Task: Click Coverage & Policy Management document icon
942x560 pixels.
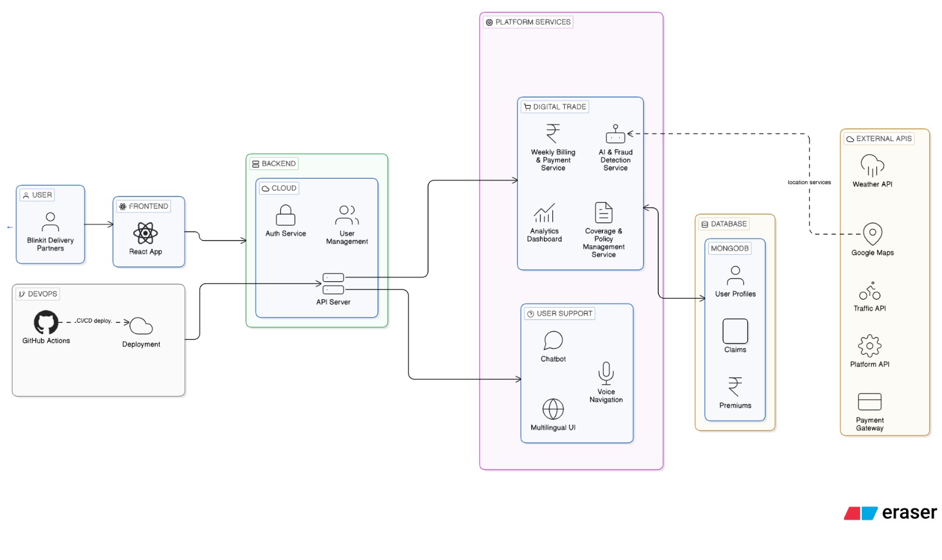Action: [x=603, y=213]
